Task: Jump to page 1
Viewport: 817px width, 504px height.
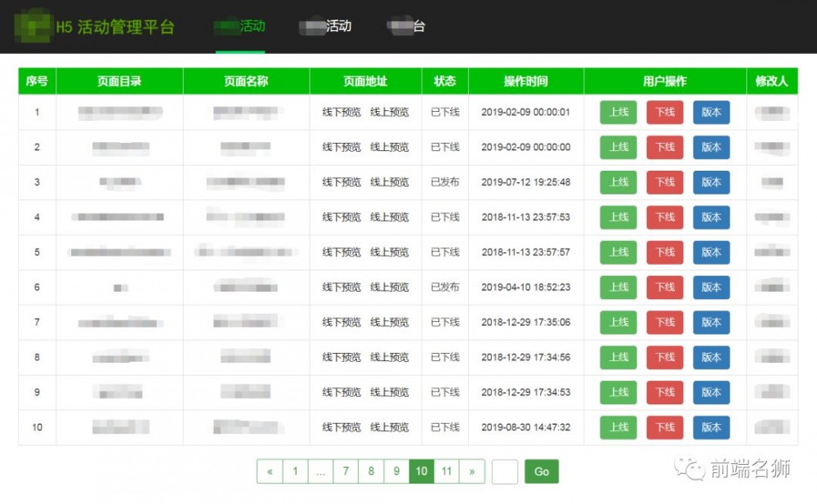Action: tap(296, 471)
